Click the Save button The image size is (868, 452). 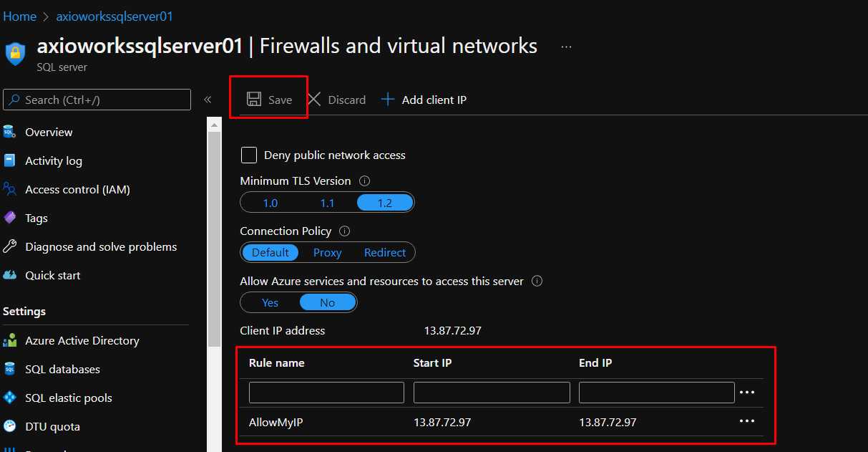(269, 100)
